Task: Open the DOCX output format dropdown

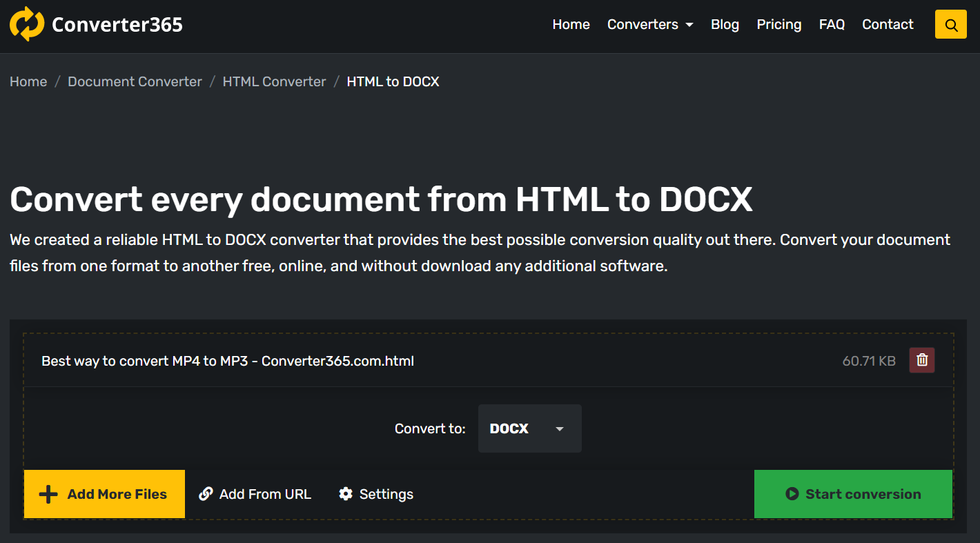Action: (529, 428)
